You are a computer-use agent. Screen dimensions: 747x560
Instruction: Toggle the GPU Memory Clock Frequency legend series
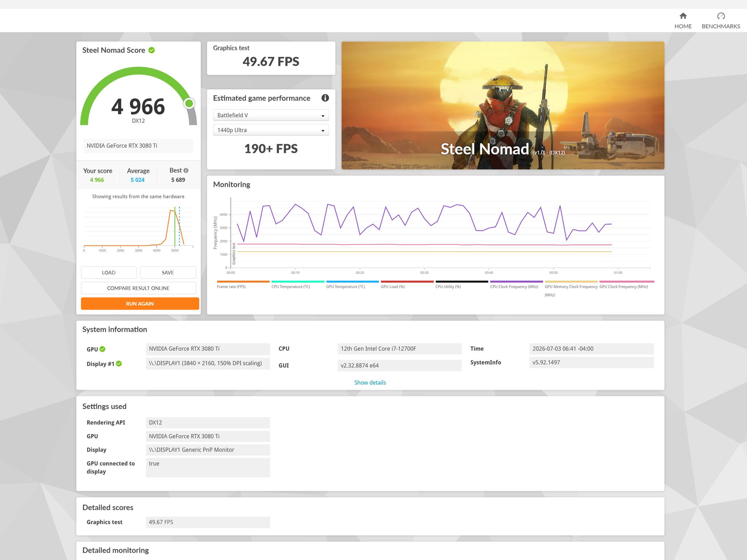tap(571, 291)
